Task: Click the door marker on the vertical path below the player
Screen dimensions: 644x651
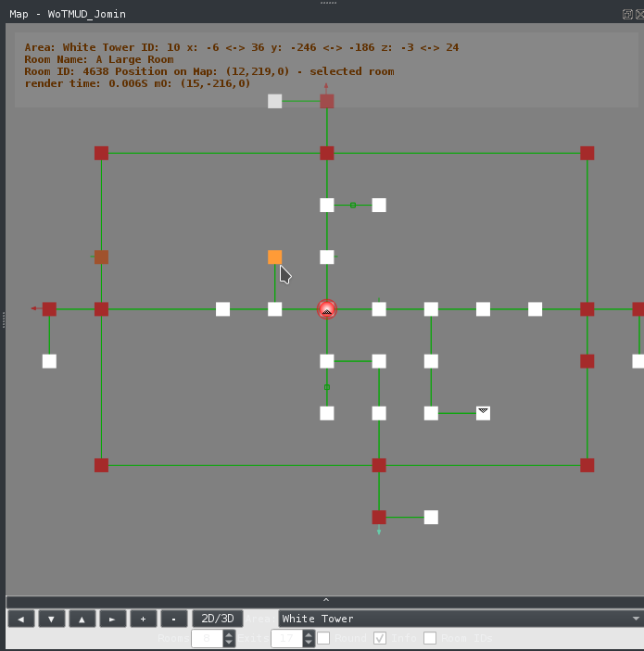Action: click(327, 387)
